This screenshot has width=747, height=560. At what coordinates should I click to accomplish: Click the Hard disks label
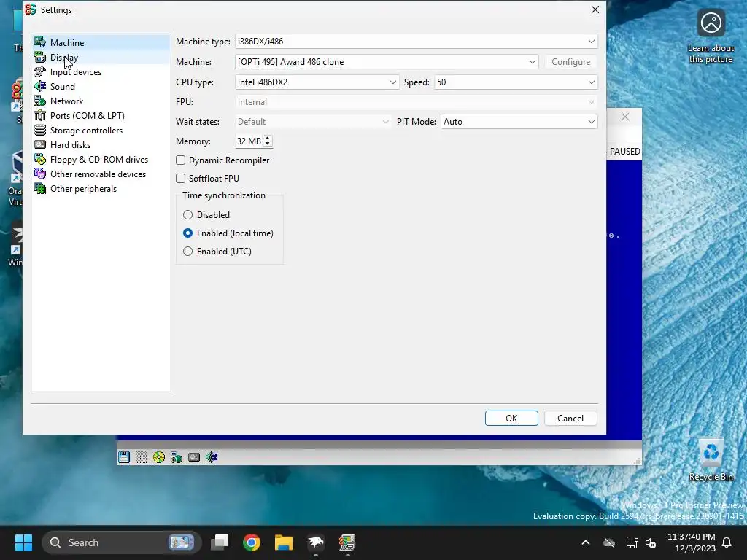(x=71, y=145)
